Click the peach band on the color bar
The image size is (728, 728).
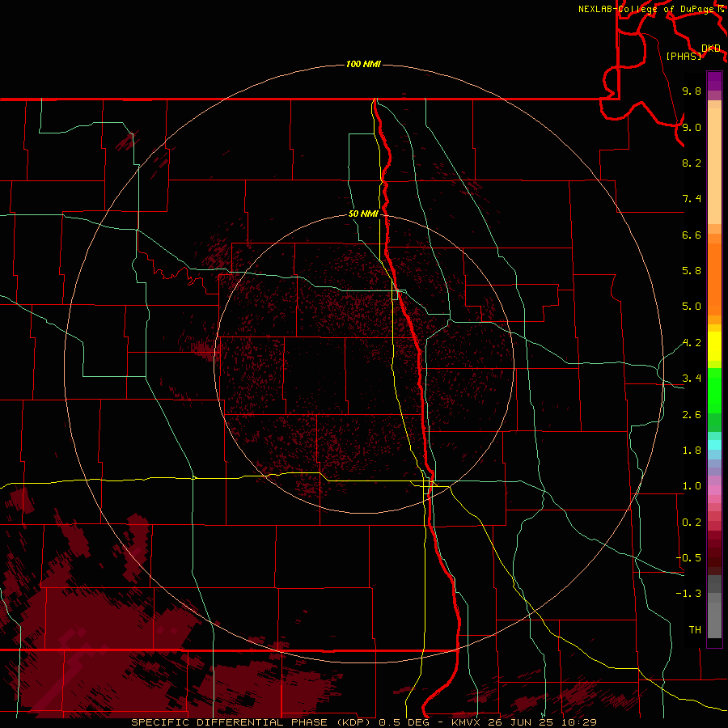point(714,167)
